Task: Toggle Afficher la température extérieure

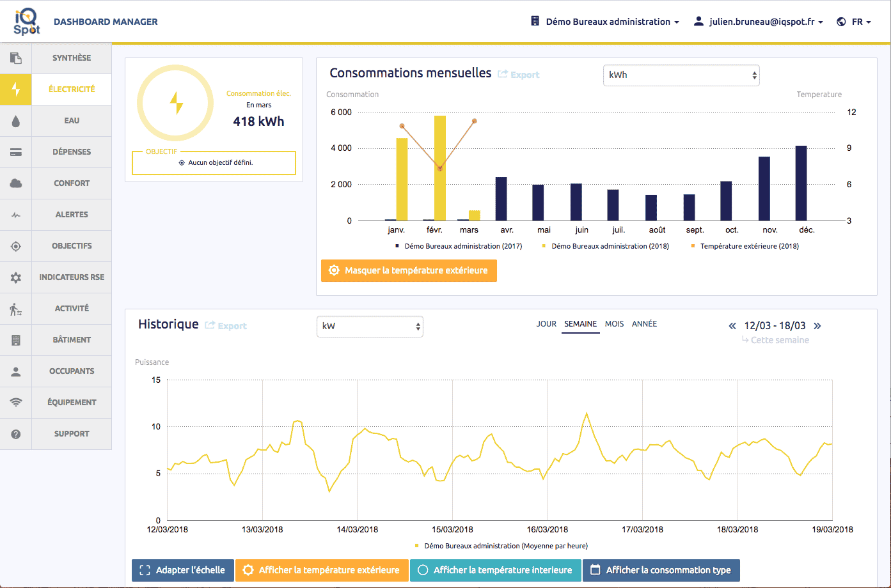Action: [322, 570]
